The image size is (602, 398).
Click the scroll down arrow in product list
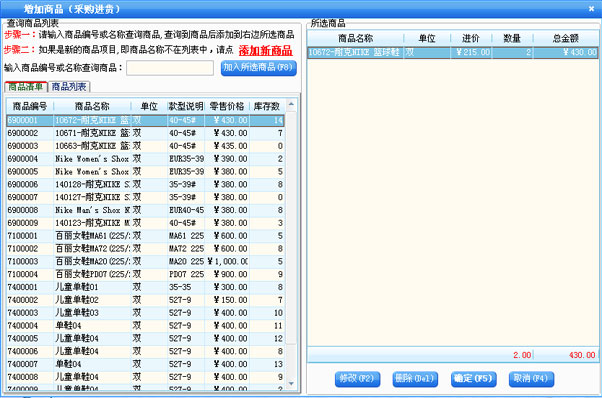[x=291, y=383]
